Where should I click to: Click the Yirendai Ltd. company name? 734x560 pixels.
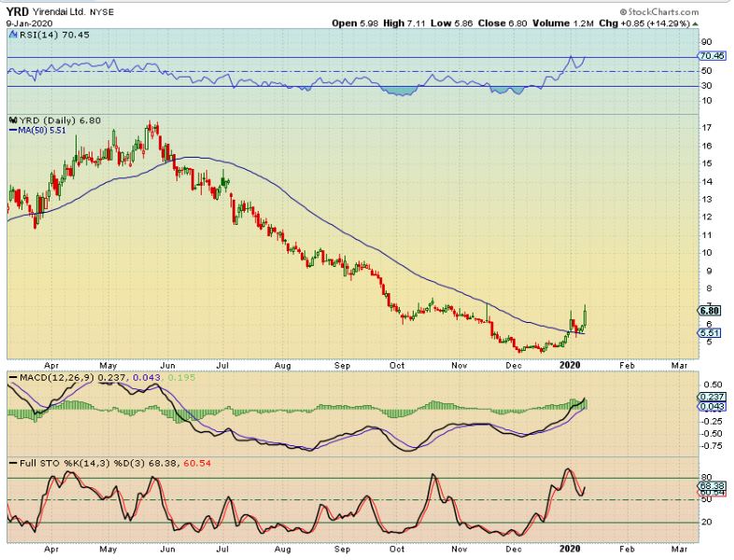(58, 12)
